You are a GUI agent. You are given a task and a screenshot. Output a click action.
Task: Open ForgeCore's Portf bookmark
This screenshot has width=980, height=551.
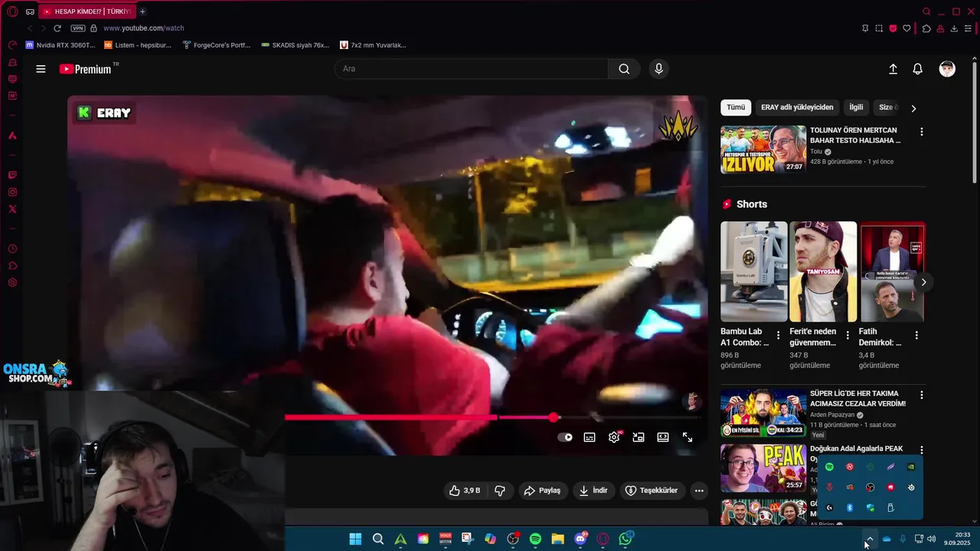pyautogui.click(x=217, y=45)
